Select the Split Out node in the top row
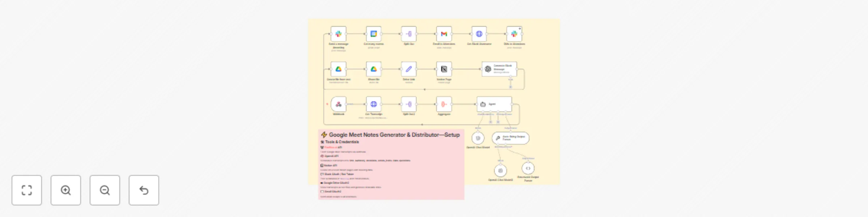This screenshot has height=217, width=868. click(x=409, y=34)
